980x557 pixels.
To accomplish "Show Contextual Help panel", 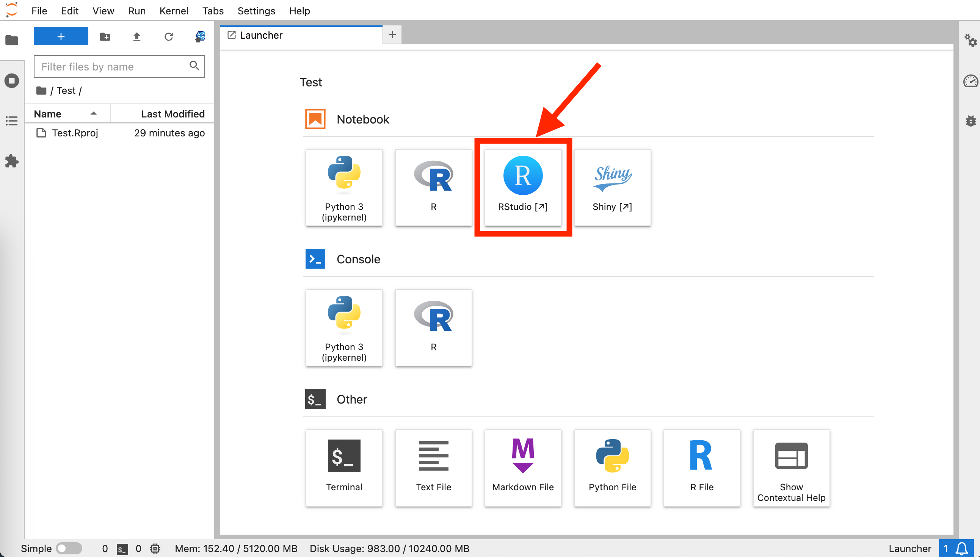I will (x=791, y=468).
